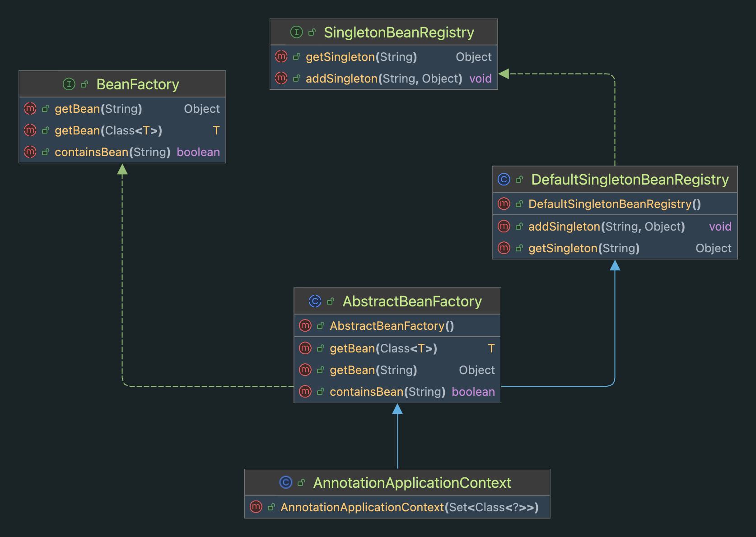Select the AbstractBeanFactory node title
The height and width of the screenshot is (537, 756).
[x=412, y=301]
